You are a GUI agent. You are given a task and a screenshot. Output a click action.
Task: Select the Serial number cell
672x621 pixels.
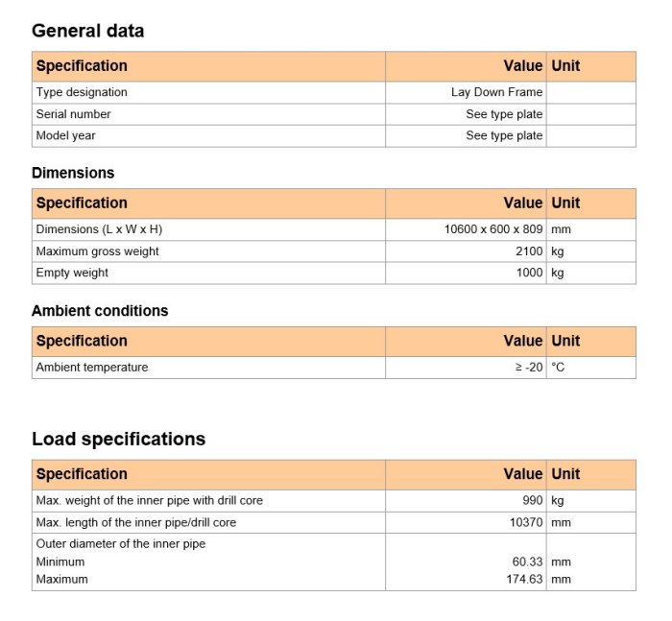[x=73, y=114]
